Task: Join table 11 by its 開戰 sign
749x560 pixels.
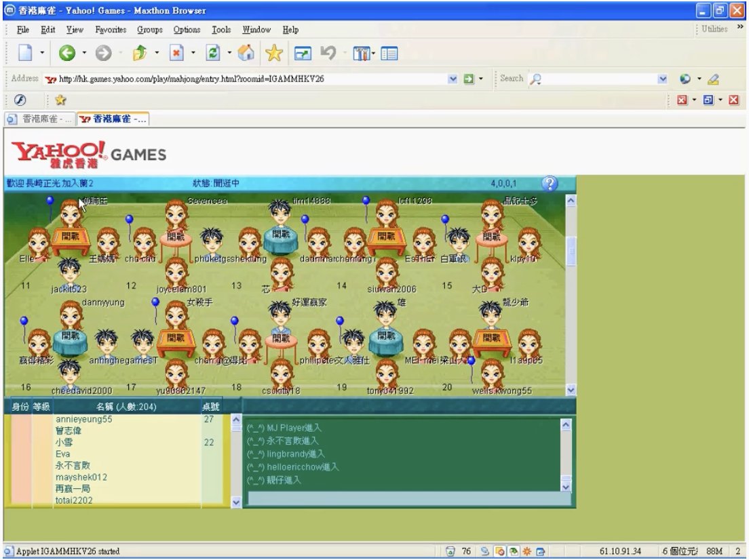Action: click(71, 237)
